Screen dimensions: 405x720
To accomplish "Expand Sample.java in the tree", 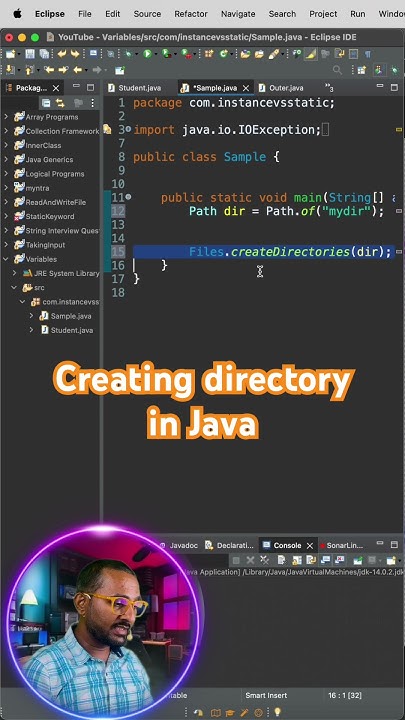I will (x=31, y=316).
